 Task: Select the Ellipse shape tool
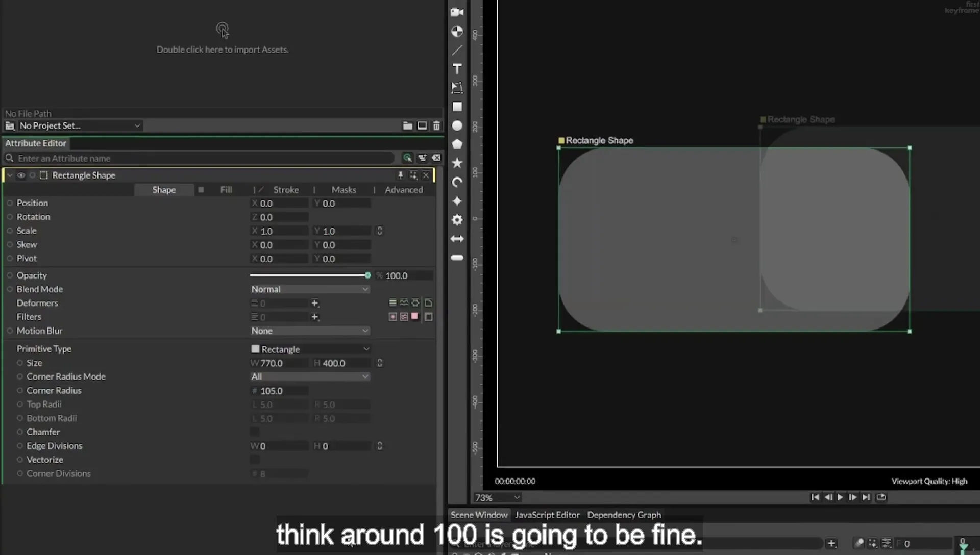[x=457, y=125]
